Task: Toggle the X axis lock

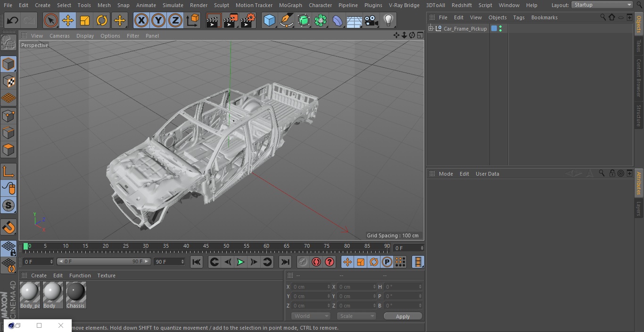Action: tap(141, 21)
